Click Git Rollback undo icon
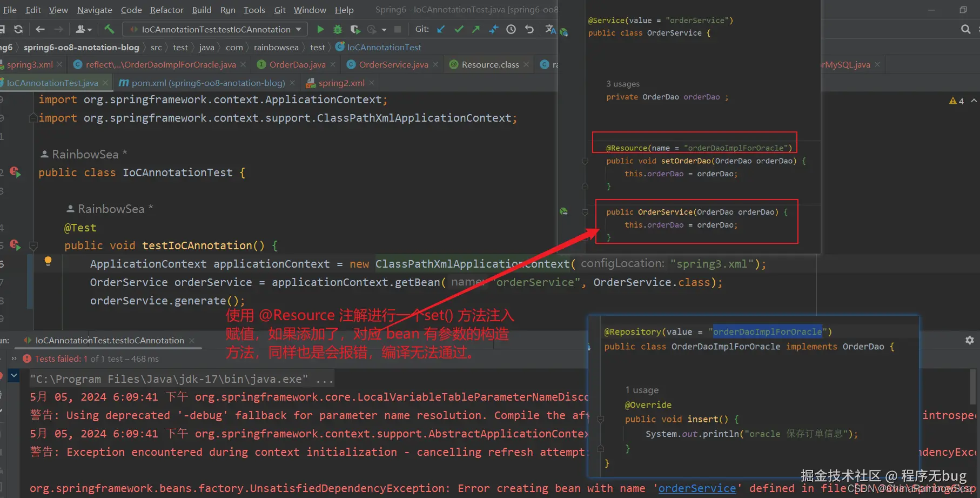The height and width of the screenshot is (498, 980). pyautogui.click(x=529, y=29)
